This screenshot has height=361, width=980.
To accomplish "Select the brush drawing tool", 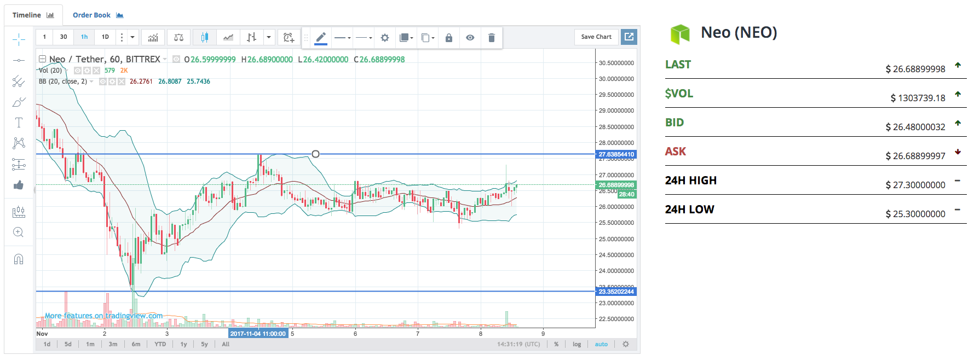I will (19, 102).
